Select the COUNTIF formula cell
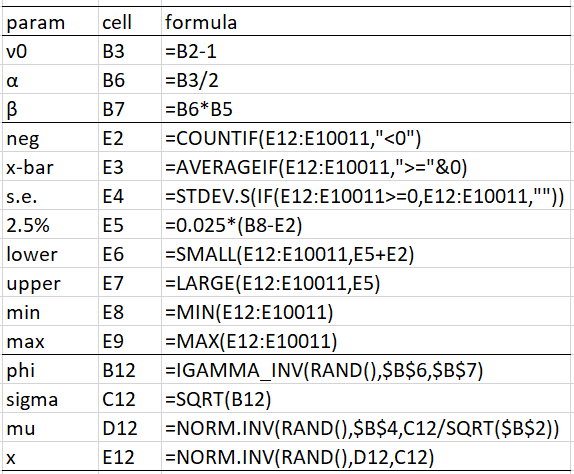This screenshot has height=474, width=574. (x=366, y=138)
